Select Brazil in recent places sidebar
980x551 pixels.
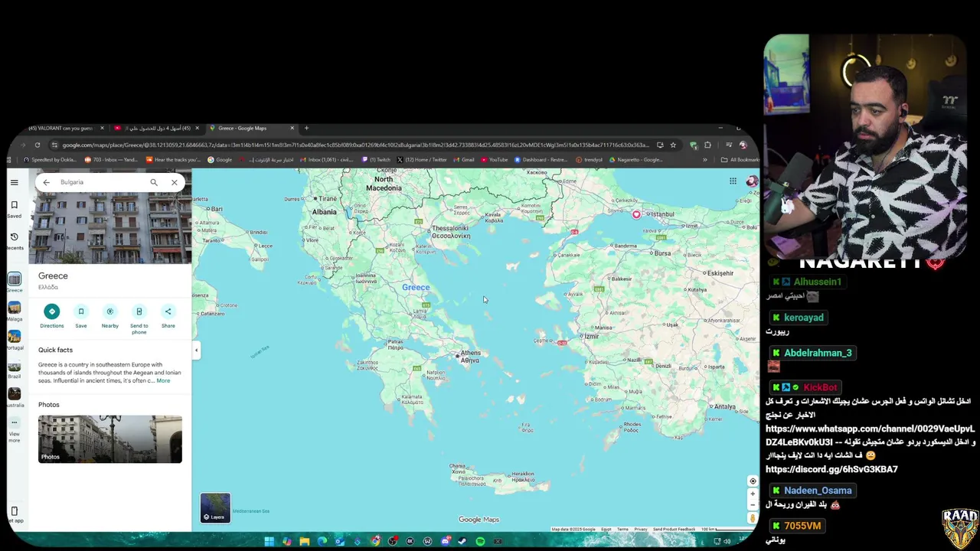point(15,368)
